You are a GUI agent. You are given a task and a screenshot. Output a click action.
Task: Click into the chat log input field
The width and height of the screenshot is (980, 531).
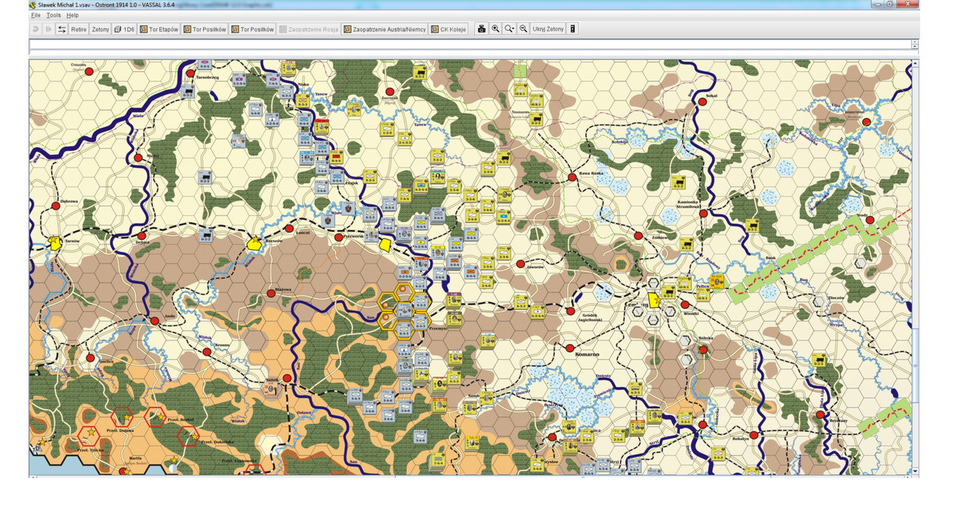point(471,52)
